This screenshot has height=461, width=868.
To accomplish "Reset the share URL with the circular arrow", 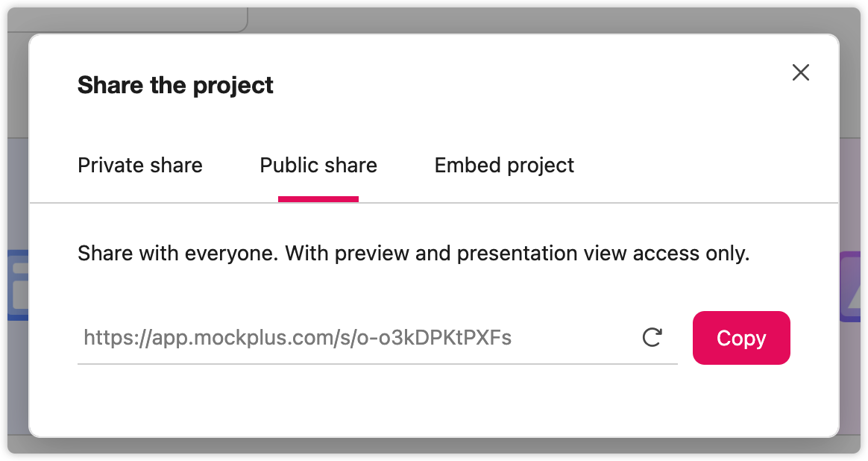I will (652, 337).
